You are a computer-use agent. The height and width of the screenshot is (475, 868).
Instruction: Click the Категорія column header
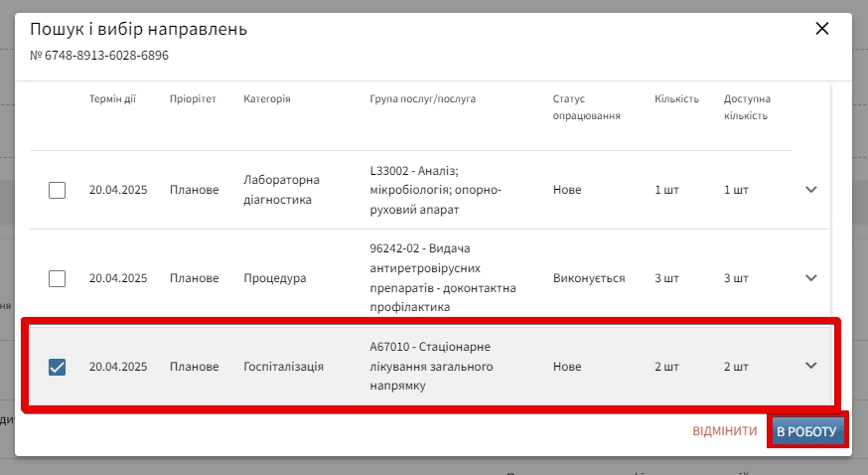tap(267, 99)
